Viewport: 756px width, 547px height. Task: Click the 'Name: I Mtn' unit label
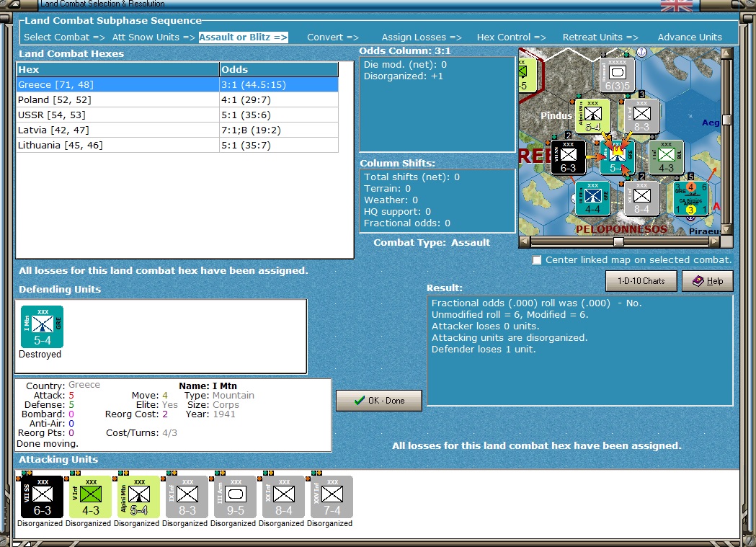click(x=208, y=386)
